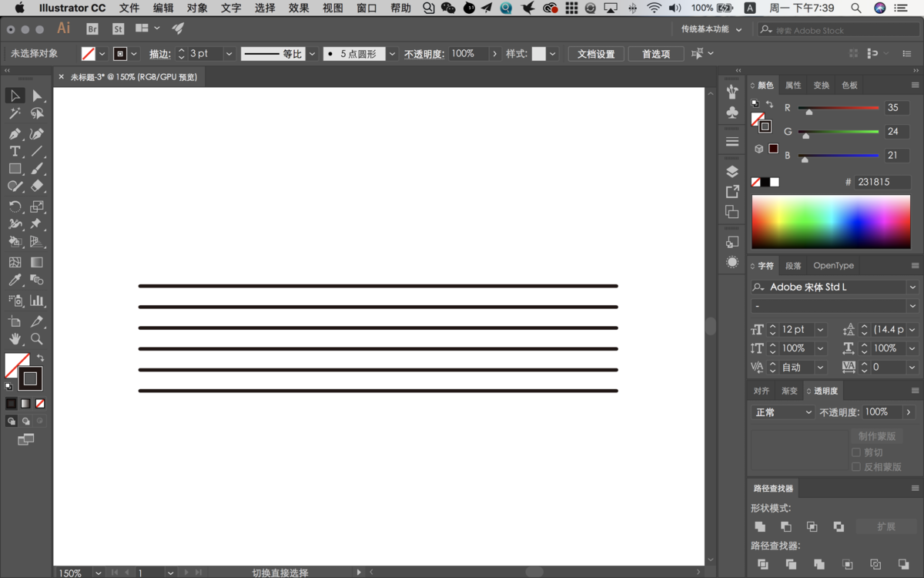
Task: Click the B blue color slider
Action: pos(838,156)
